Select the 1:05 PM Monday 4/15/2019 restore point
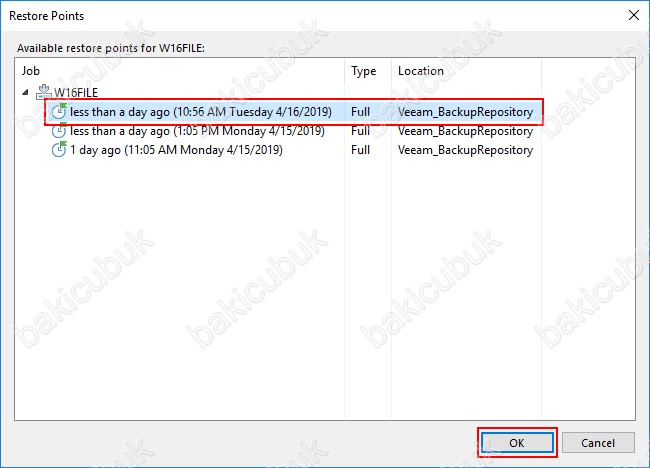 pyautogui.click(x=197, y=131)
